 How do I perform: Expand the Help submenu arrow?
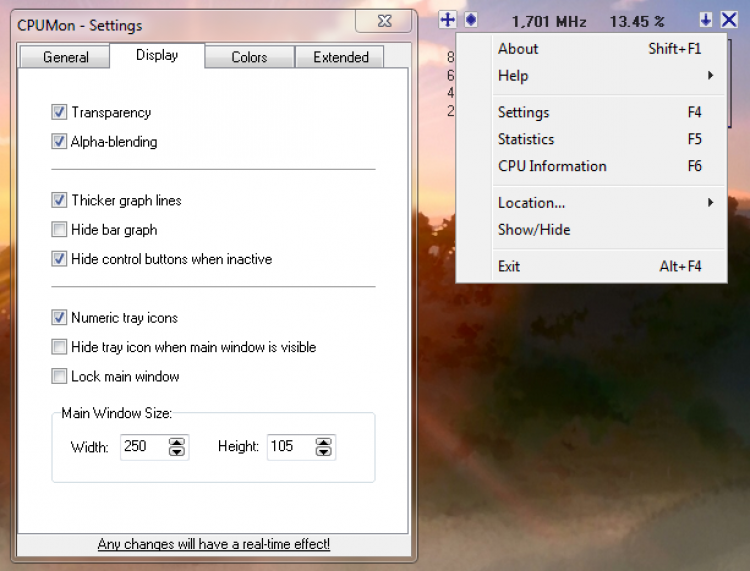tap(710, 76)
